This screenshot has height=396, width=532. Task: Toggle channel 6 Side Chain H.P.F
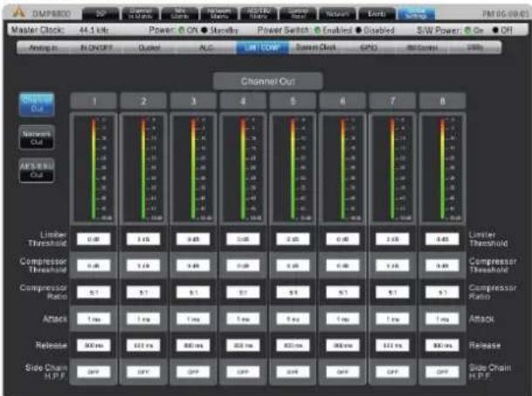coord(342,372)
